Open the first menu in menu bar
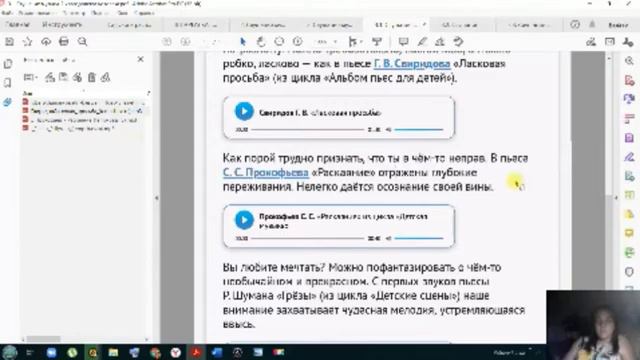Viewport: 640px width, 360px height. [x=7, y=13]
